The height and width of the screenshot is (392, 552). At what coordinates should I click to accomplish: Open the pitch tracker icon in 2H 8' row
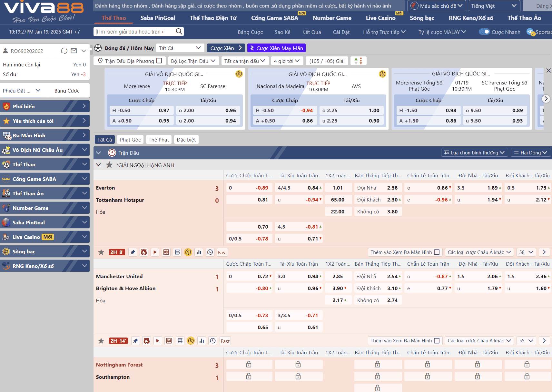tap(166, 252)
